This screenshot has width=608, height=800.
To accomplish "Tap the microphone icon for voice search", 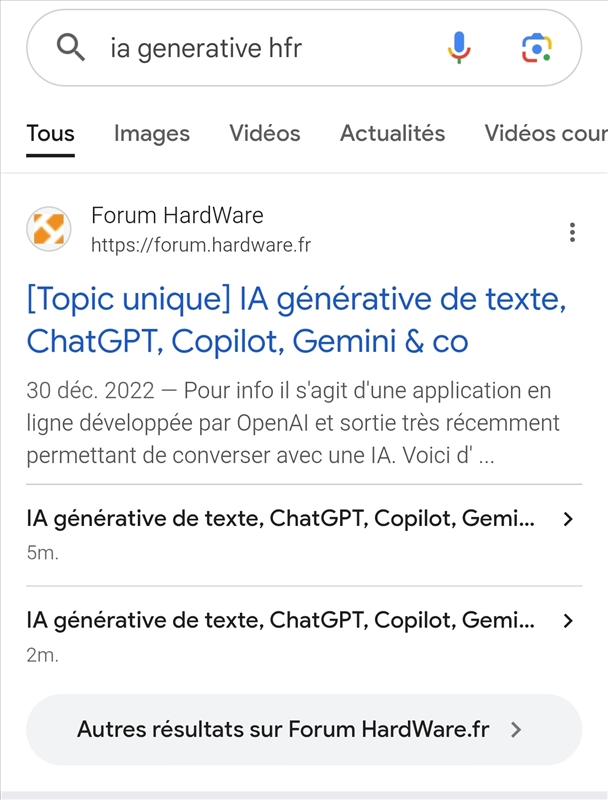I will pos(458,45).
